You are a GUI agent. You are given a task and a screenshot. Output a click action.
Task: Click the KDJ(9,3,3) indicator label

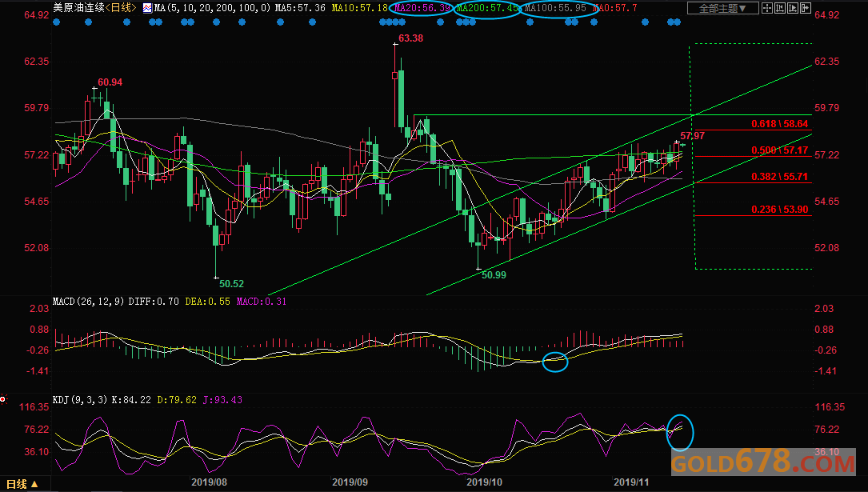click(x=80, y=399)
